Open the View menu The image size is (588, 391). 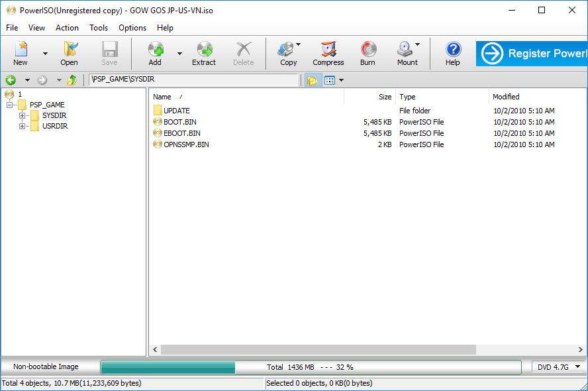pos(37,28)
